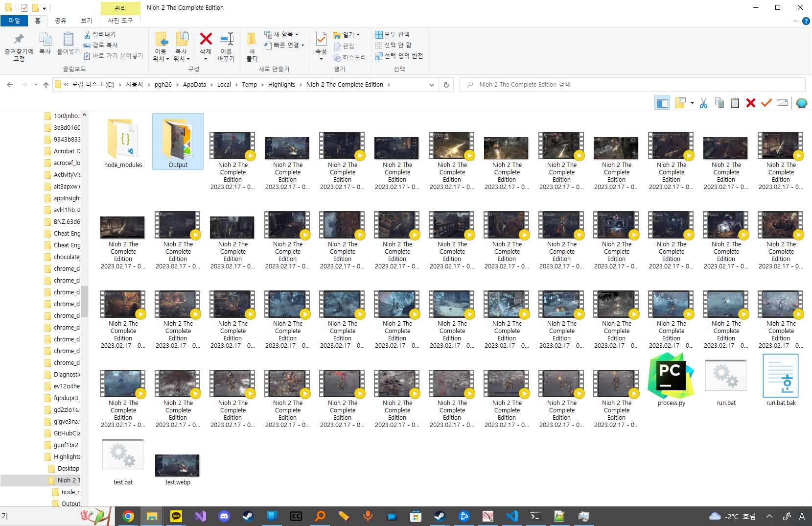Show hidden system tray icons
Image resolution: width=812 pixels, height=526 pixels.
(x=769, y=516)
